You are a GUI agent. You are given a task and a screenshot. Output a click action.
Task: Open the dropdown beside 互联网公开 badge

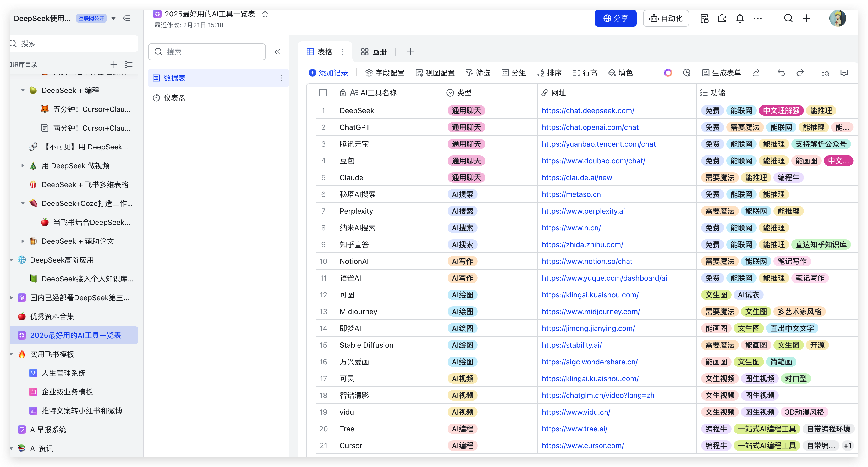(x=114, y=19)
